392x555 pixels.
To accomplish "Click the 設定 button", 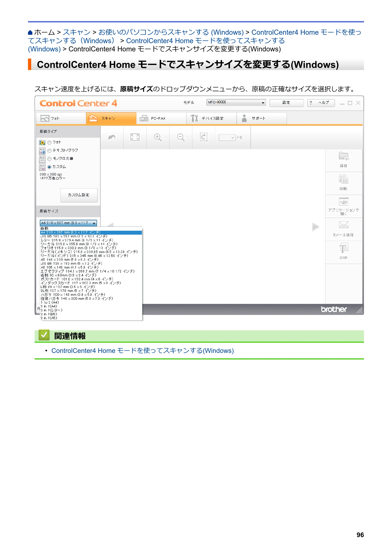I will coord(286,103).
